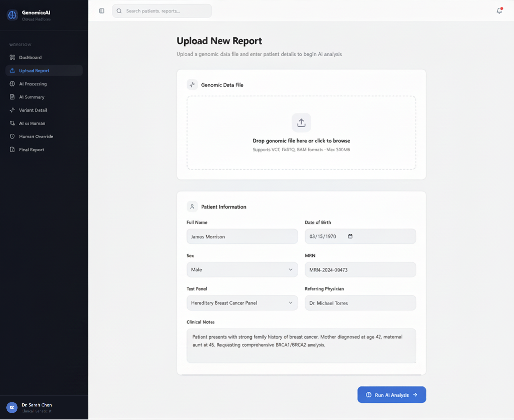Click the upload arrow icon in dropzone
The image size is (514, 420).
coord(301,123)
